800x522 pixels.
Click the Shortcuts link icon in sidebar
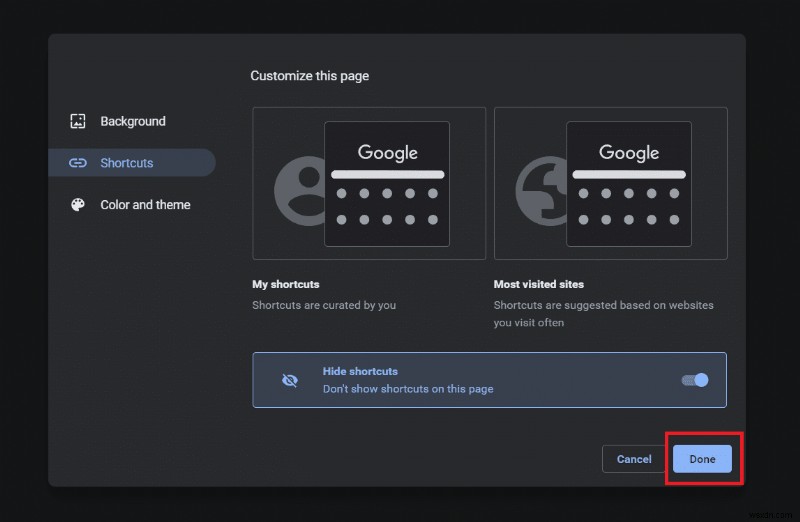[x=78, y=163]
